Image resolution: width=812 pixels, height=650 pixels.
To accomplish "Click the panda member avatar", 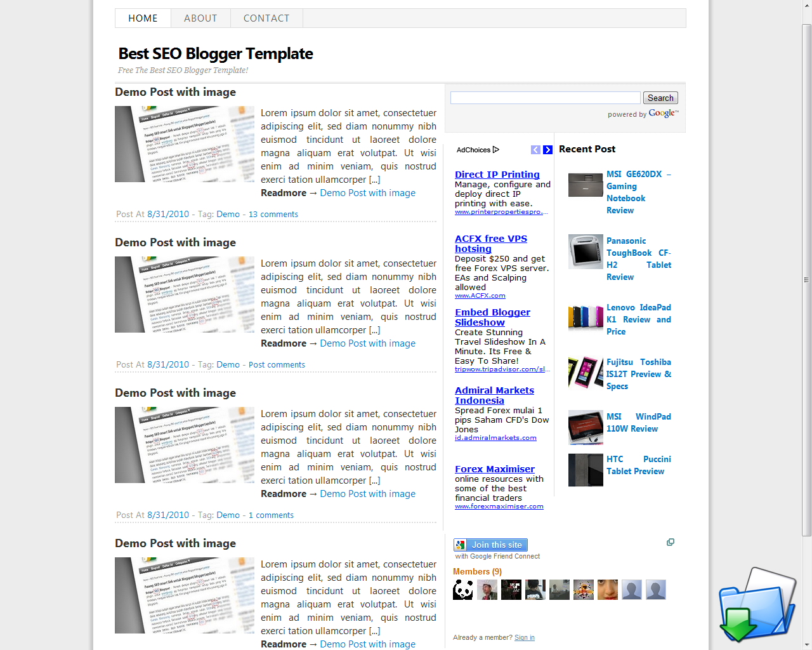I will pos(463,590).
